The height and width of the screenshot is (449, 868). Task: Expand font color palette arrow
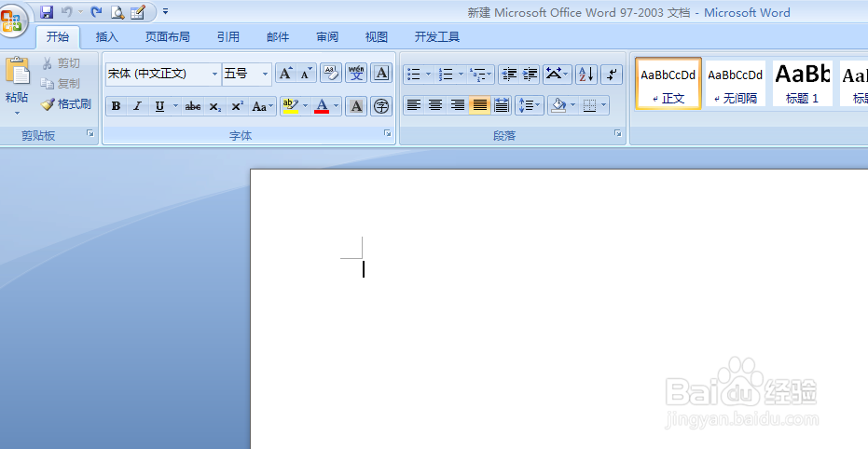tap(336, 106)
